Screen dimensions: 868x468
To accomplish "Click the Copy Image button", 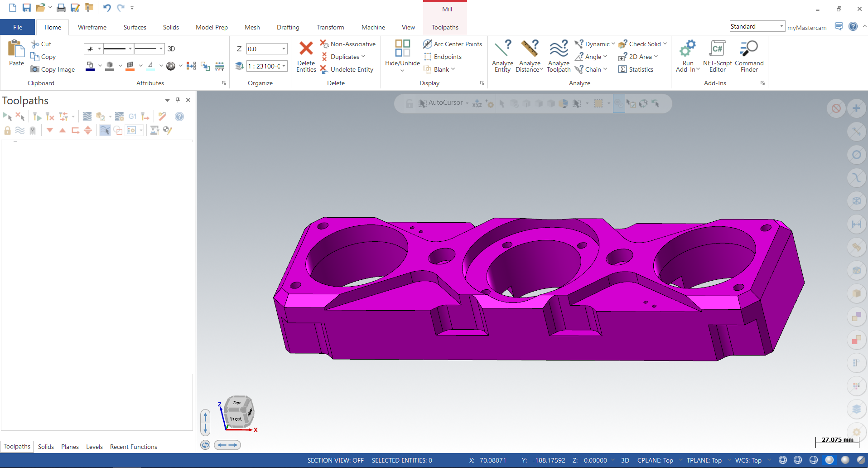I will (53, 69).
